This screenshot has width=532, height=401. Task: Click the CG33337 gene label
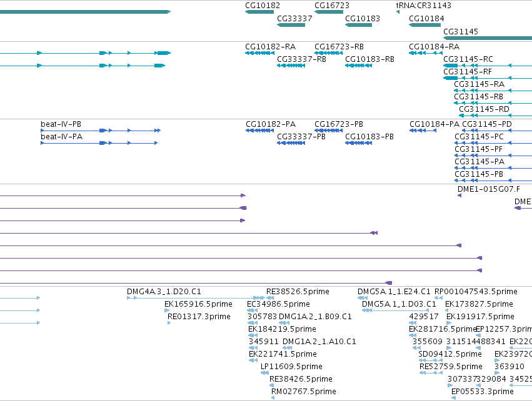(294, 19)
